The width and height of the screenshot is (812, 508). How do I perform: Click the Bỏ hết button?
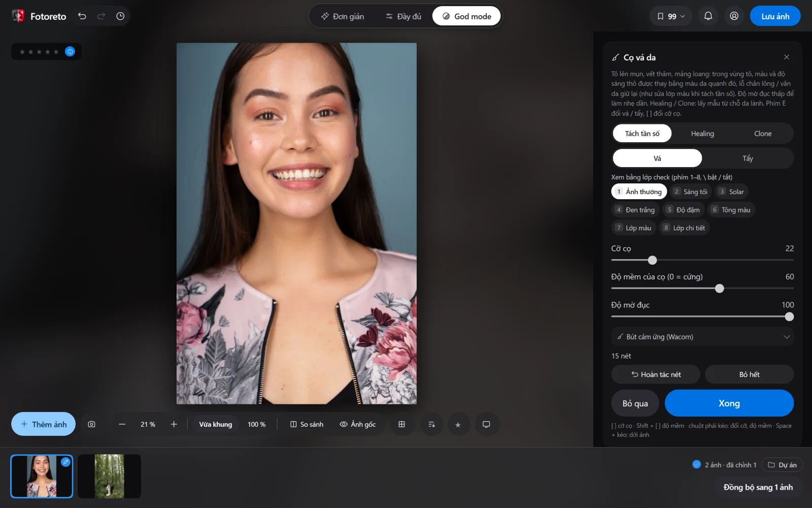(749, 374)
